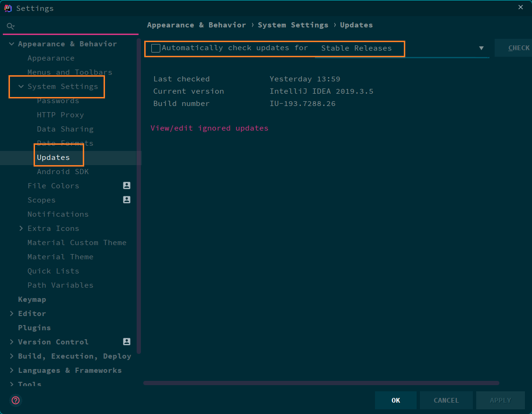
Task: Open Scopes settings
Action: (x=42, y=200)
